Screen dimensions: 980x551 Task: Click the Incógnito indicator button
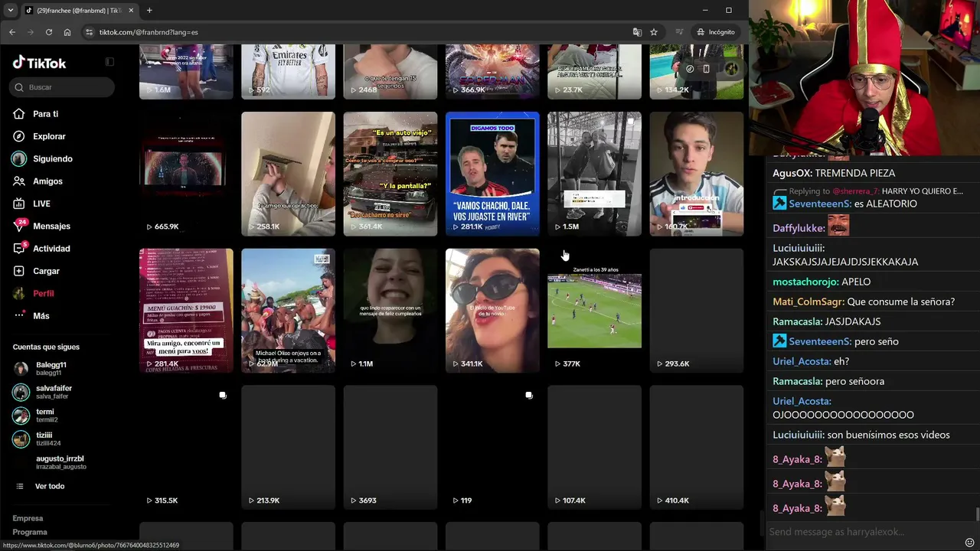[716, 32]
